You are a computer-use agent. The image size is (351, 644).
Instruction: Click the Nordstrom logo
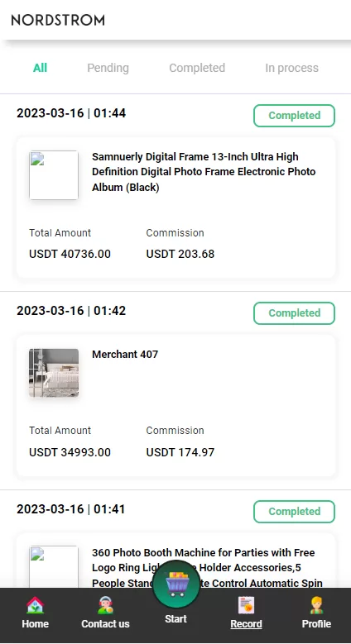click(x=58, y=20)
